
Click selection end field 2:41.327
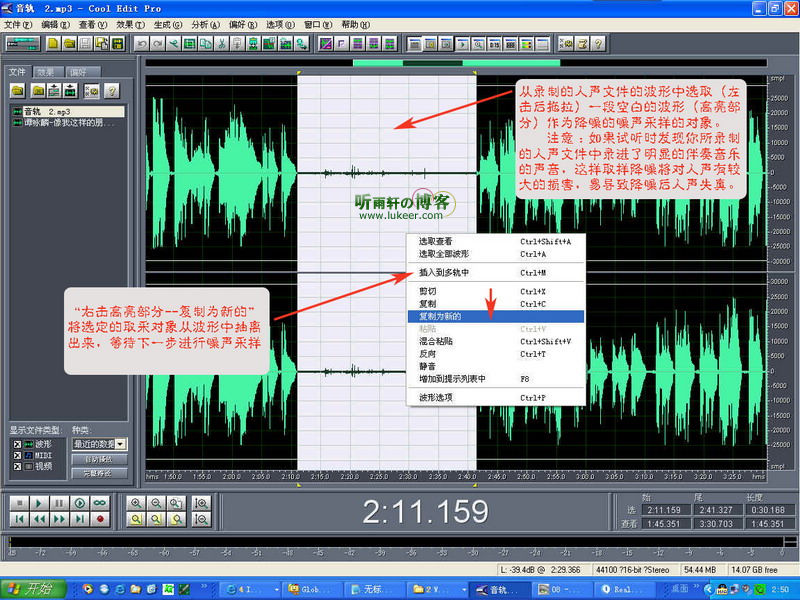tap(716, 510)
